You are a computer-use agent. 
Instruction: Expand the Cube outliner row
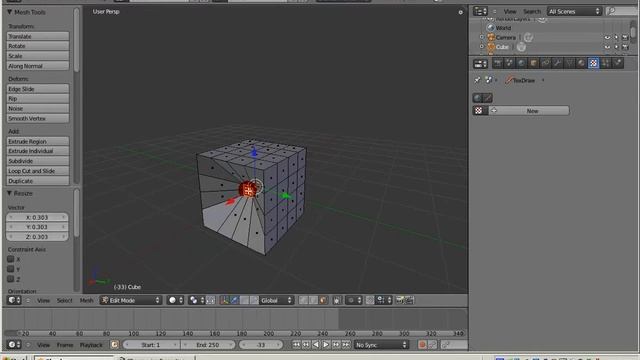pos(482,47)
